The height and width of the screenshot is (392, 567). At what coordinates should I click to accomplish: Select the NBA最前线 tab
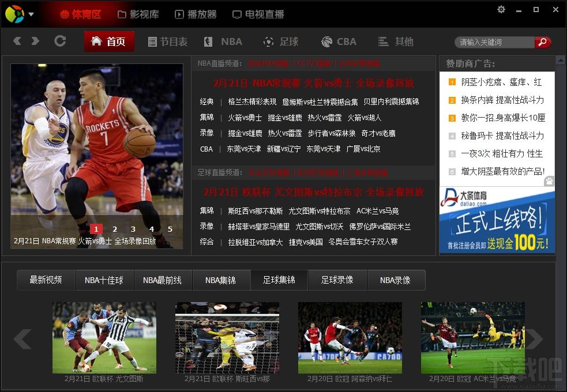(x=162, y=280)
